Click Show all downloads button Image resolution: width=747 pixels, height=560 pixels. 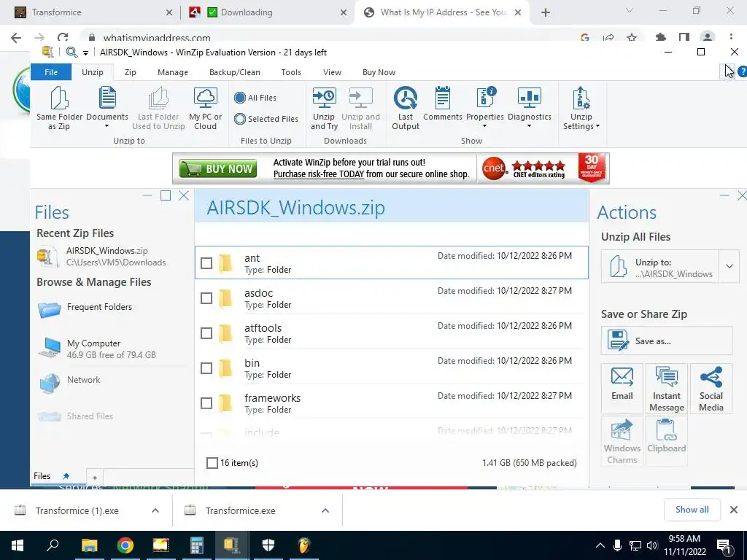coord(692,510)
